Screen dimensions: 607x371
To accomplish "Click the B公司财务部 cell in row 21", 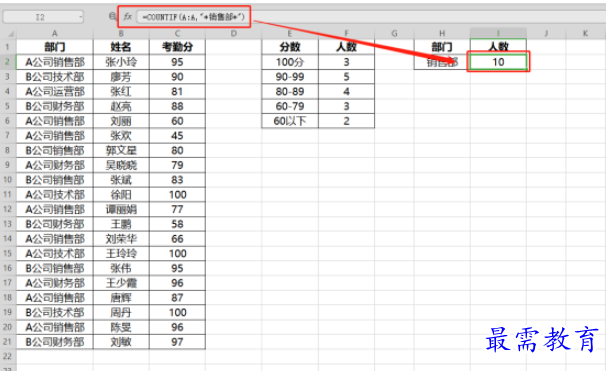I will [x=55, y=342].
